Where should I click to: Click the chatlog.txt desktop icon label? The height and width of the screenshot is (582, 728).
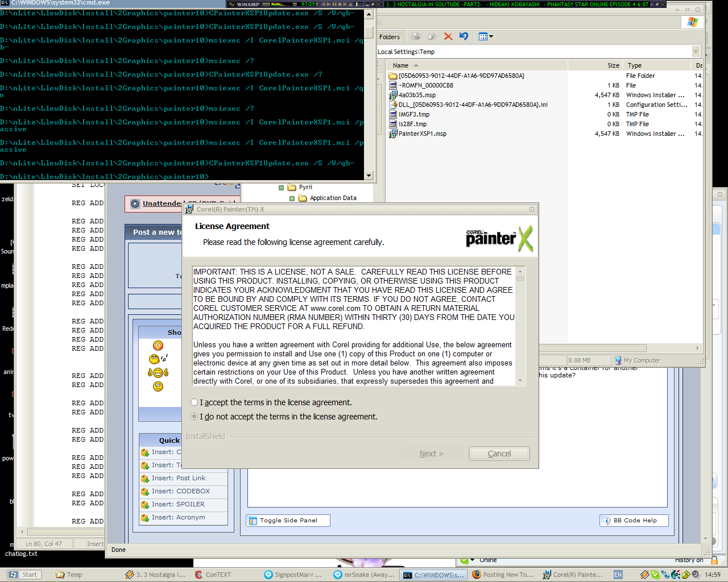21,554
